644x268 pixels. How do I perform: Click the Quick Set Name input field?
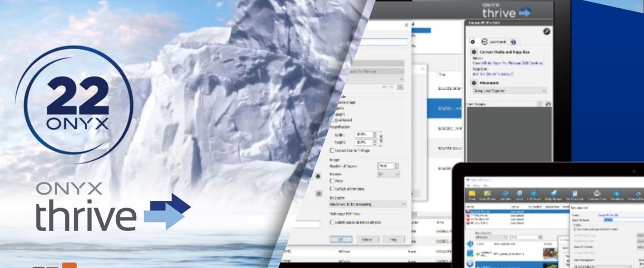(x=624, y=220)
